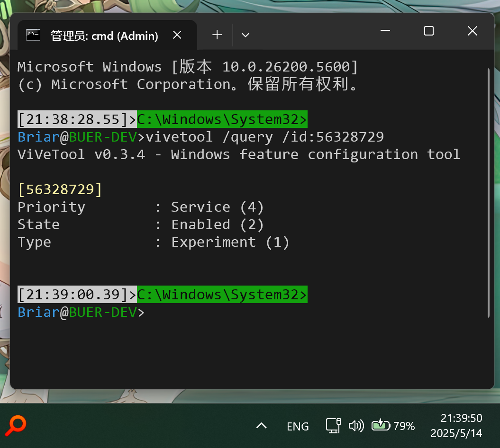
Task: Click the volume speaker icon
Action: tap(356, 425)
